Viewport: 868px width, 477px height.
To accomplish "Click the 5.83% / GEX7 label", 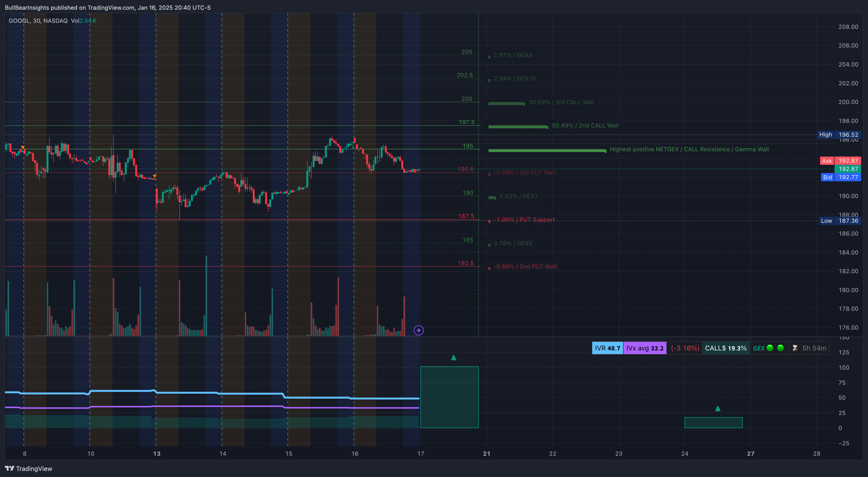I will coord(518,196).
